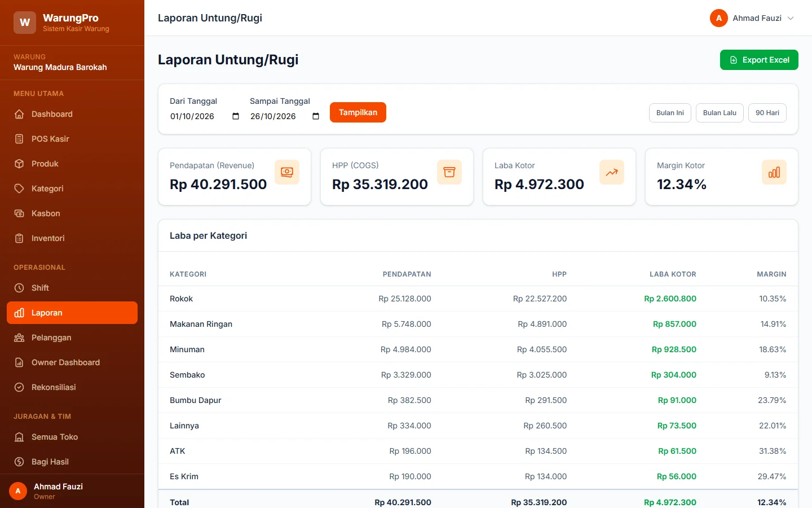Open the Dari Tanggal calendar picker

236,116
